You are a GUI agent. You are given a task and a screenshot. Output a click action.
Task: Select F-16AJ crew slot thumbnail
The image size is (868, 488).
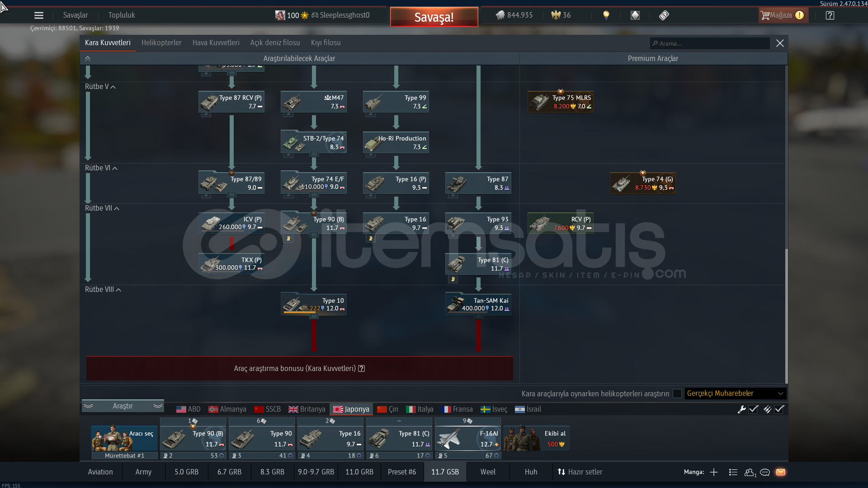pos(468,438)
